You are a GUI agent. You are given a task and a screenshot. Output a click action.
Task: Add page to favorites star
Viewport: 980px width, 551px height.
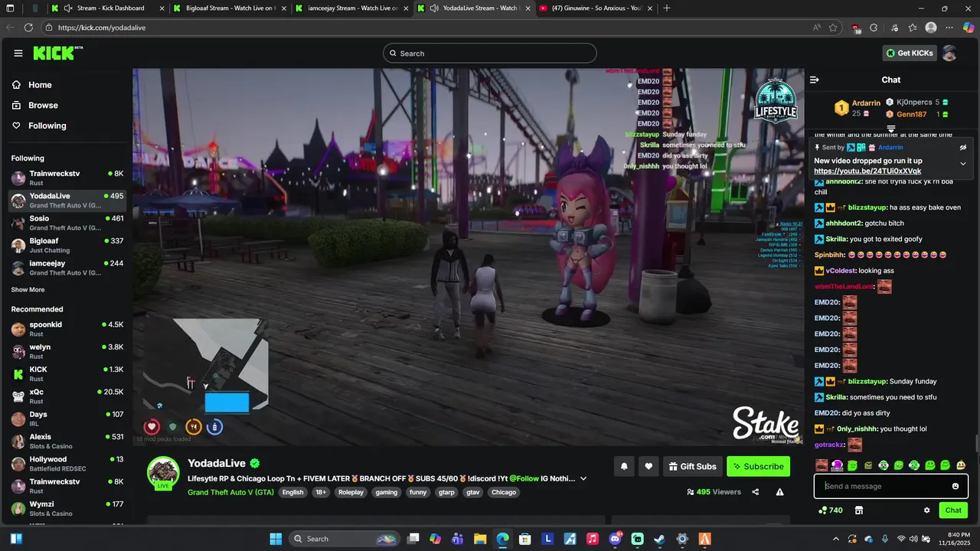tap(835, 28)
